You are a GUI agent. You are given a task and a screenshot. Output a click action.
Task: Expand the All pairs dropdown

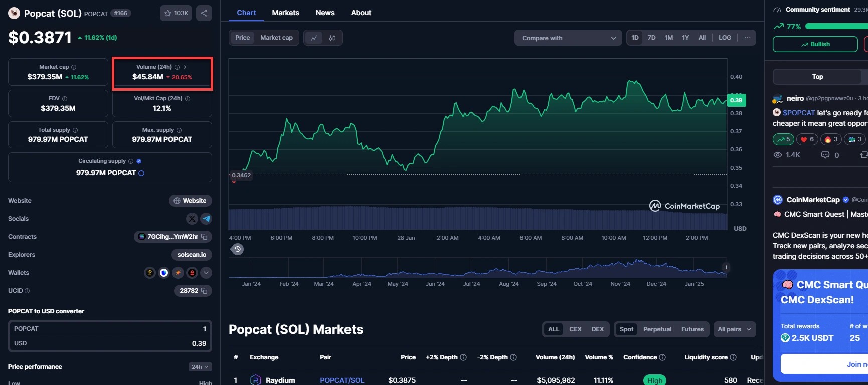tap(734, 329)
